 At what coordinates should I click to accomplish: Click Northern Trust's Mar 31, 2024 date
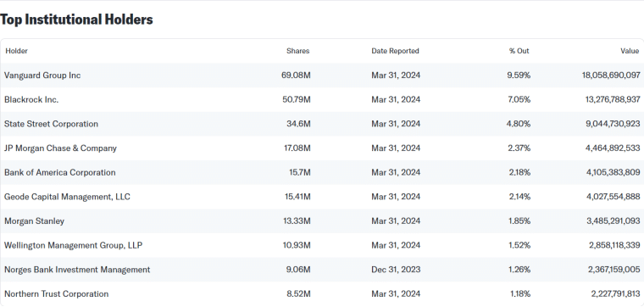pos(396,293)
